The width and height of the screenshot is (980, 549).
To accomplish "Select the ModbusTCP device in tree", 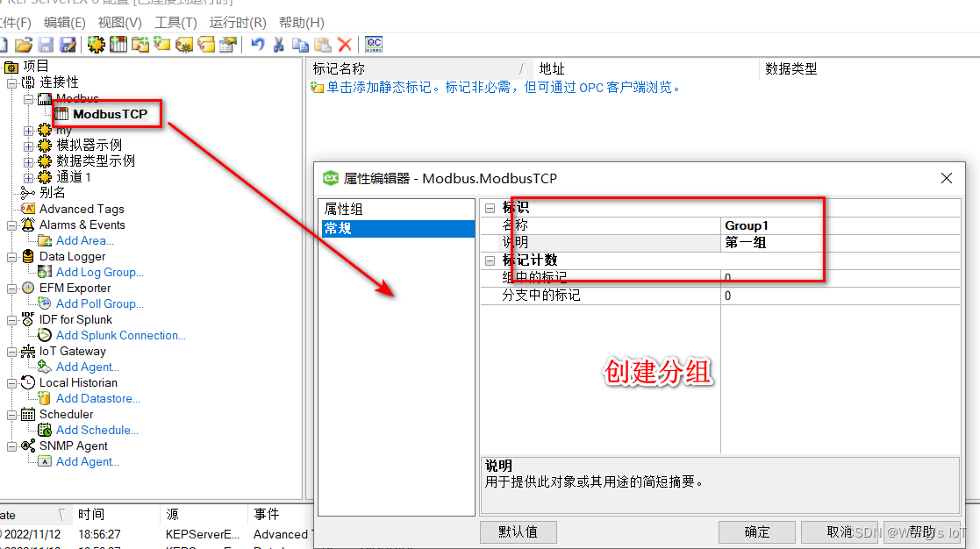I will click(x=110, y=114).
